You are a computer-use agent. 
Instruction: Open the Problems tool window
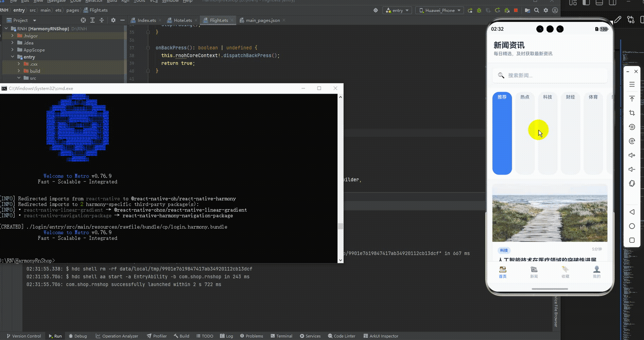[x=251, y=336]
